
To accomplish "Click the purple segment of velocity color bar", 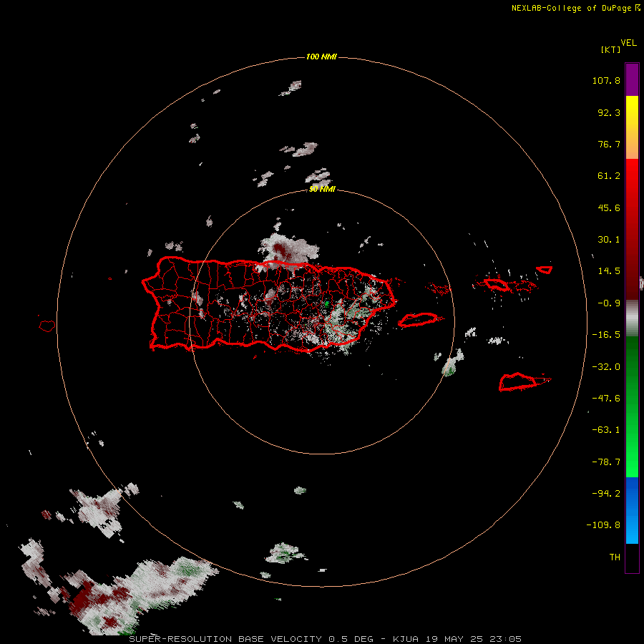I will (632, 79).
